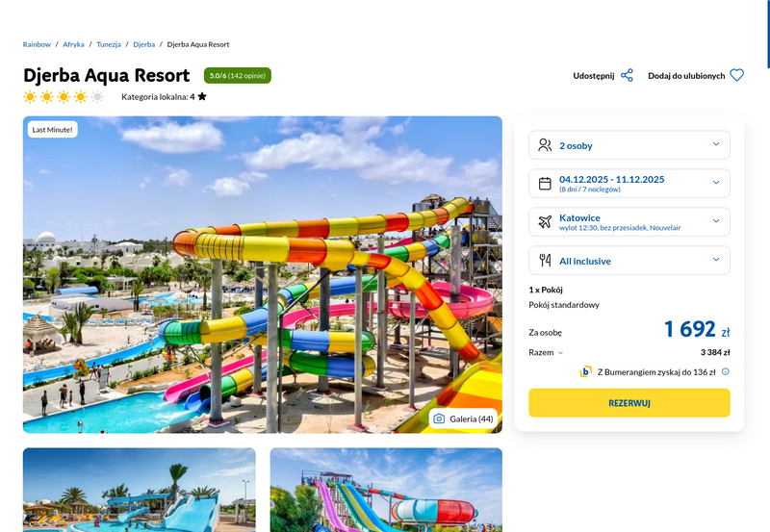This screenshot has width=770, height=532.
Task: Click the people icon beside 2 osoby
Action: coord(545,144)
